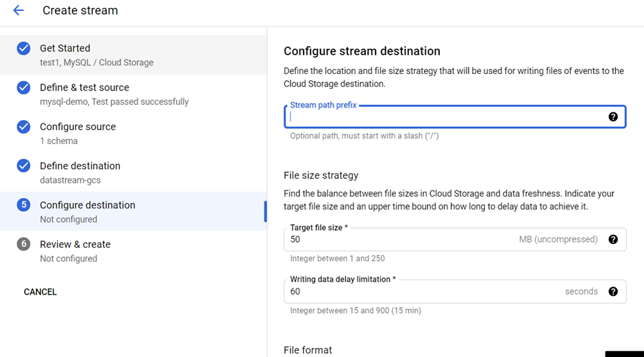Open help icon for Target file size
644x357 pixels.
(x=612, y=239)
